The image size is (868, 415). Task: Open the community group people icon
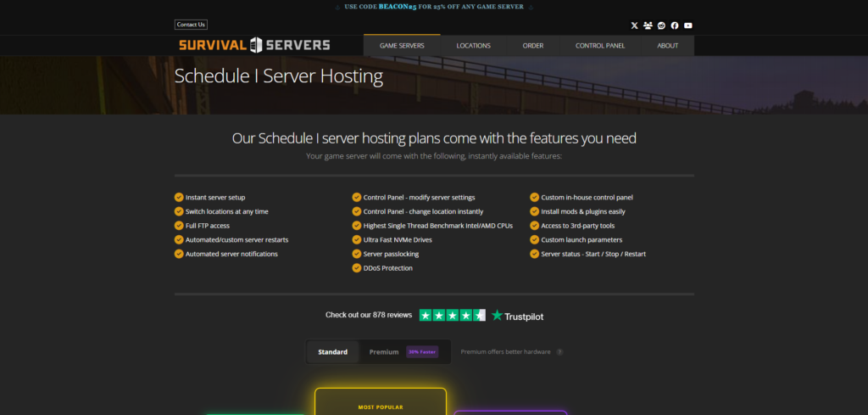[x=648, y=25]
